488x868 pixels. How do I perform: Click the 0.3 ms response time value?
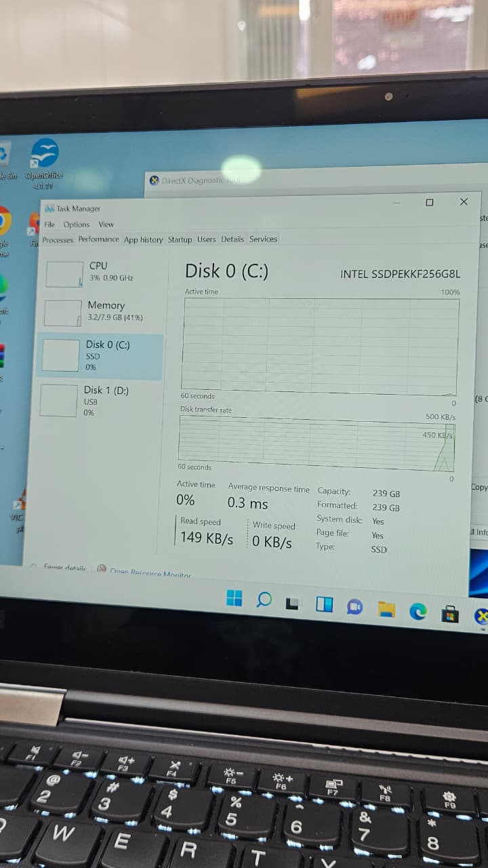coord(247,504)
